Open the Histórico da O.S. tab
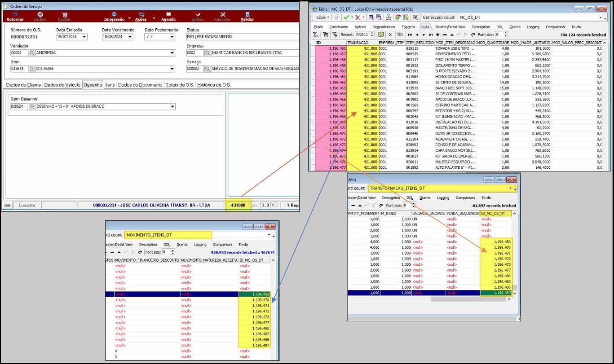 (214, 85)
